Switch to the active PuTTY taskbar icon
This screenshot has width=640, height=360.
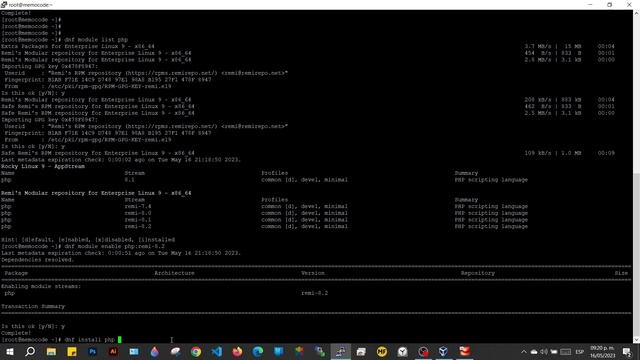pos(340,351)
